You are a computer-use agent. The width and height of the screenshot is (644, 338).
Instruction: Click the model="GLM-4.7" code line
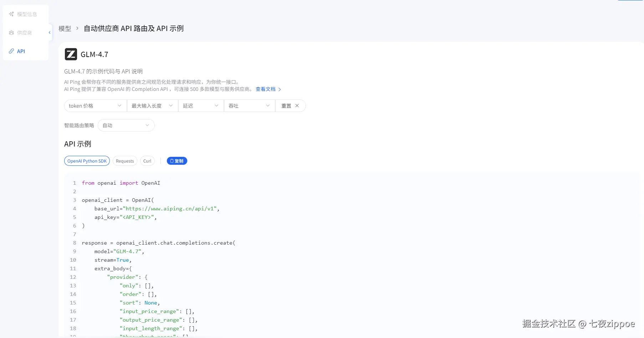point(119,251)
